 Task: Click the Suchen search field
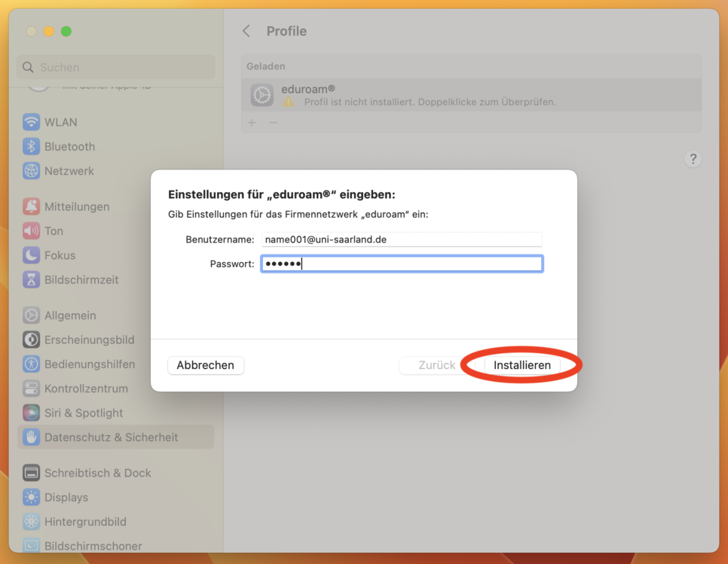click(x=116, y=67)
